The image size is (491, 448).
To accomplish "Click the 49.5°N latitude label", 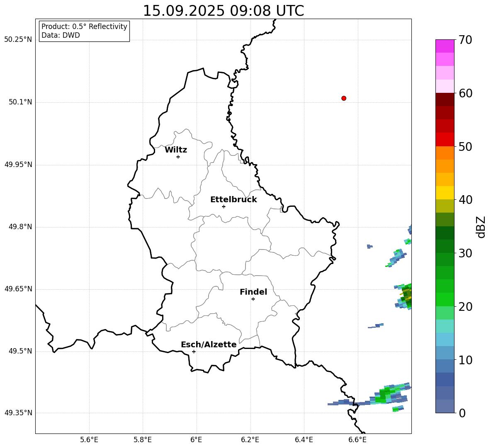I will tap(20, 351).
